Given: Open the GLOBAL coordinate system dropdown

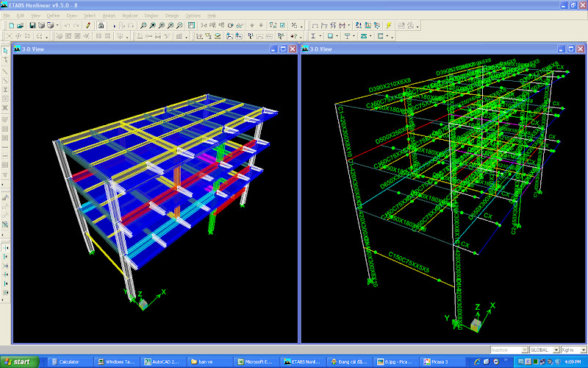Looking at the screenshot, I should tap(555, 350).
